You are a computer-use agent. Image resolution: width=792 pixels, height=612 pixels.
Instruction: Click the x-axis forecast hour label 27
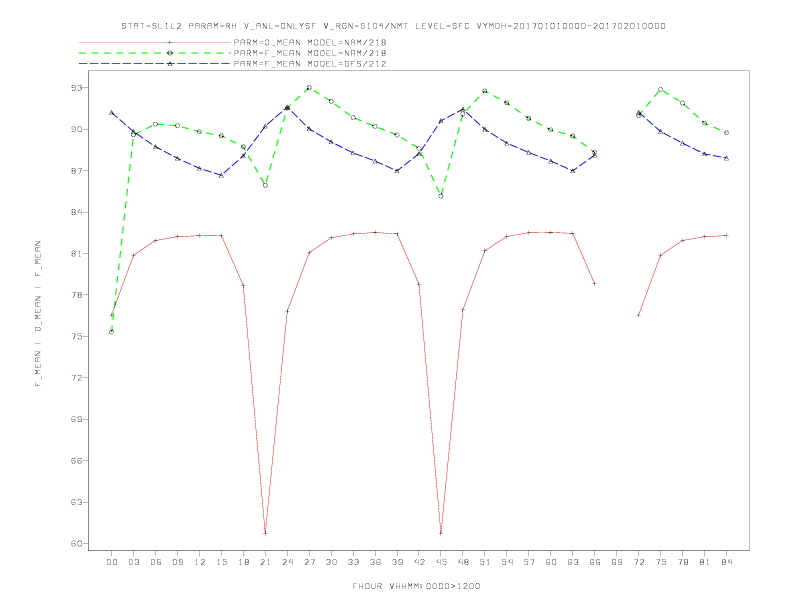point(309,562)
